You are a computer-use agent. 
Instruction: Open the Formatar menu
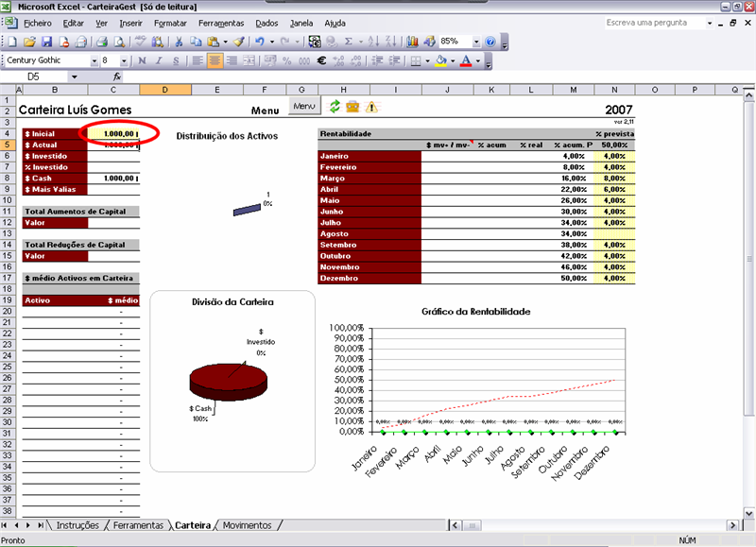[170, 23]
